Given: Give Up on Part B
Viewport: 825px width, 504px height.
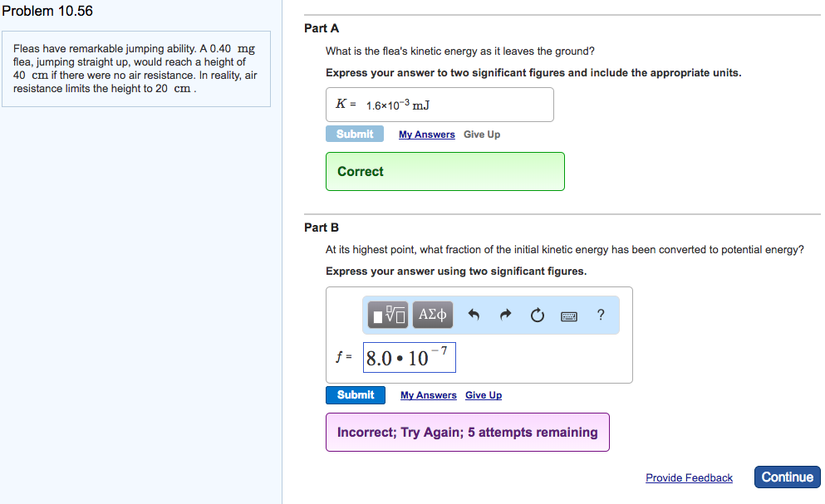Looking at the screenshot, I should [483, 394].
